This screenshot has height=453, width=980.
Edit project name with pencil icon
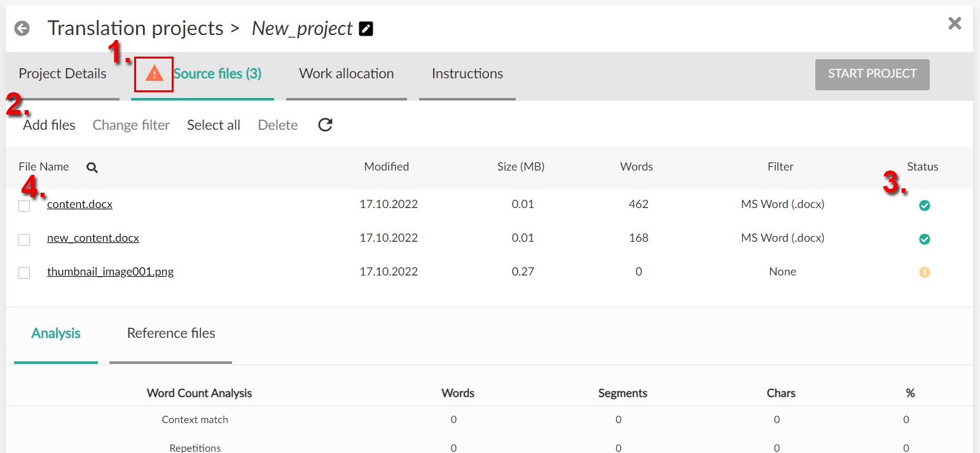coord(366,29)
